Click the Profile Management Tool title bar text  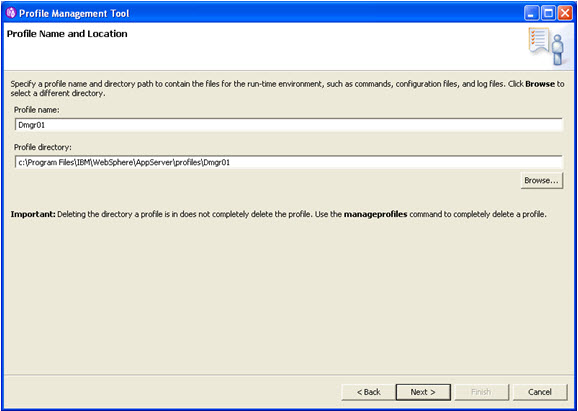click(74, 14)
